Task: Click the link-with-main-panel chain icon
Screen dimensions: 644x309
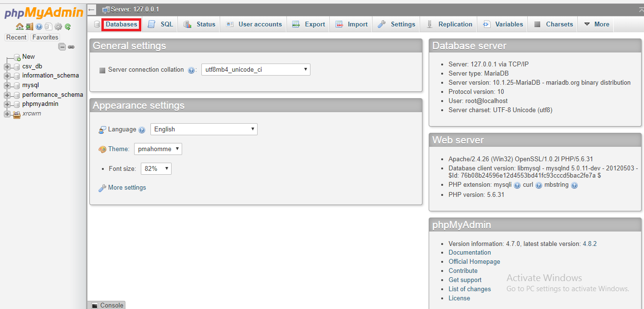Action: coord(71,47)
